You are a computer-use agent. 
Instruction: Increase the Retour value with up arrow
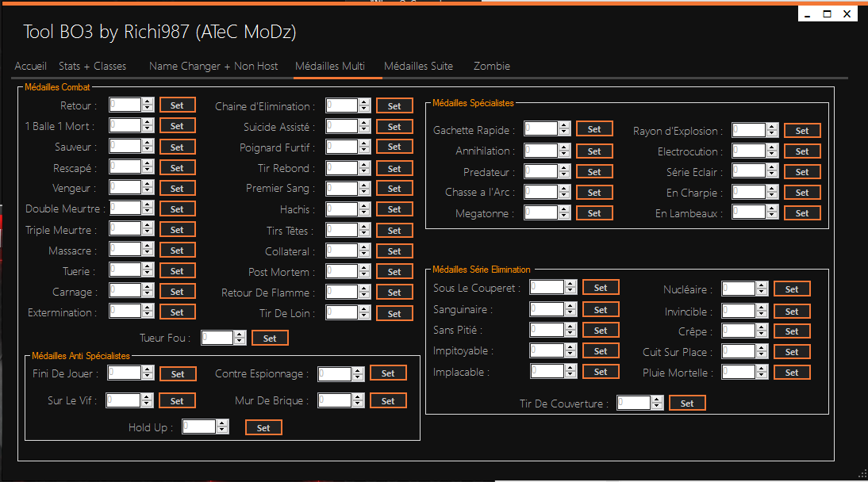[x=148, y=101]
